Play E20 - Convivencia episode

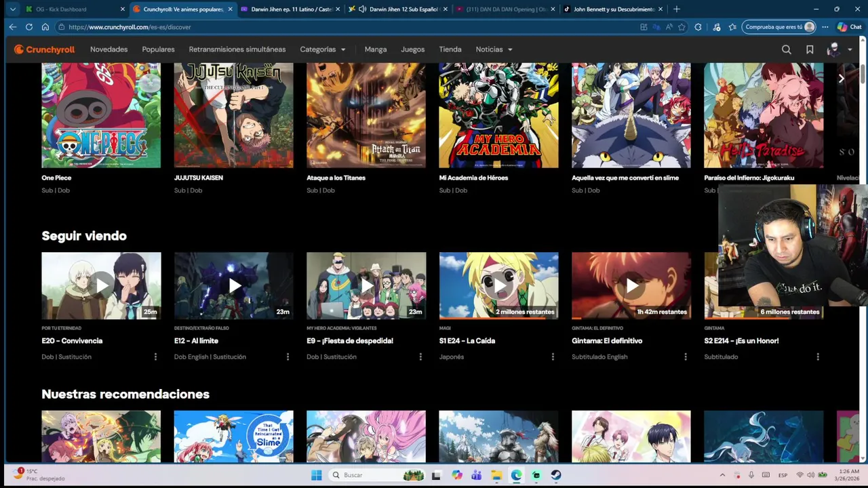click(101, 285)
